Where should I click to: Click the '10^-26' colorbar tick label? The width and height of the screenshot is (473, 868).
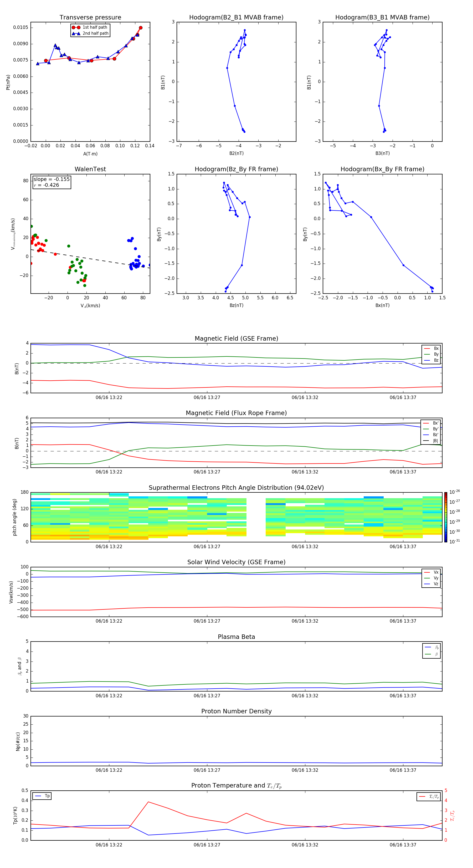455,492
